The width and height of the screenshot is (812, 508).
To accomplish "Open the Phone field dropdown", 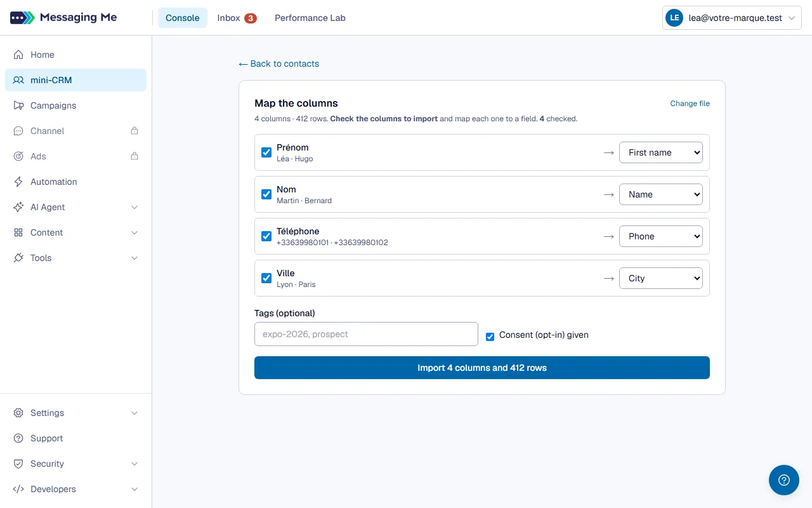I will click(x=661, y=236).
